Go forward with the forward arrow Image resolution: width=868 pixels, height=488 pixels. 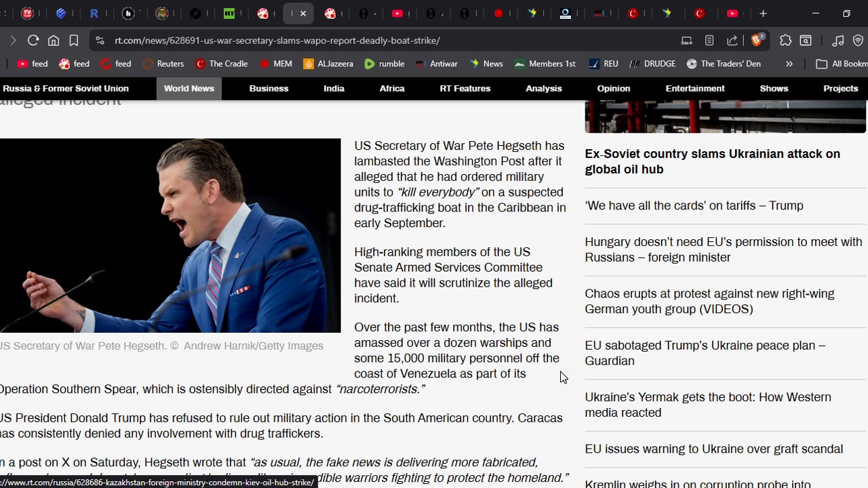pos(12,41)
